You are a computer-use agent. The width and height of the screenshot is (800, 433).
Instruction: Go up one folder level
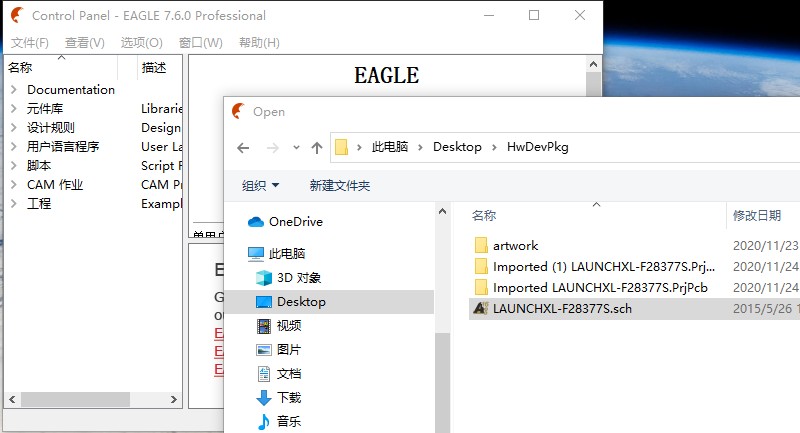pyautogui.click(x=317, y=148)
